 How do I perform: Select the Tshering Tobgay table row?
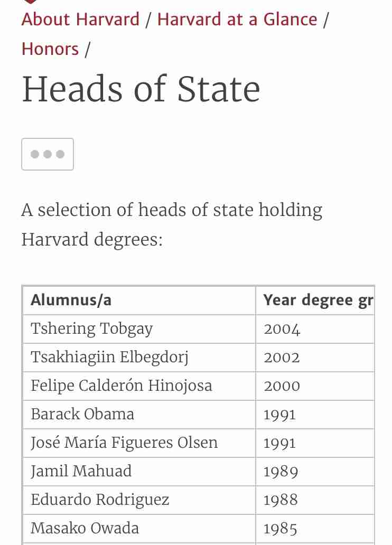click(x=199, y=329)
